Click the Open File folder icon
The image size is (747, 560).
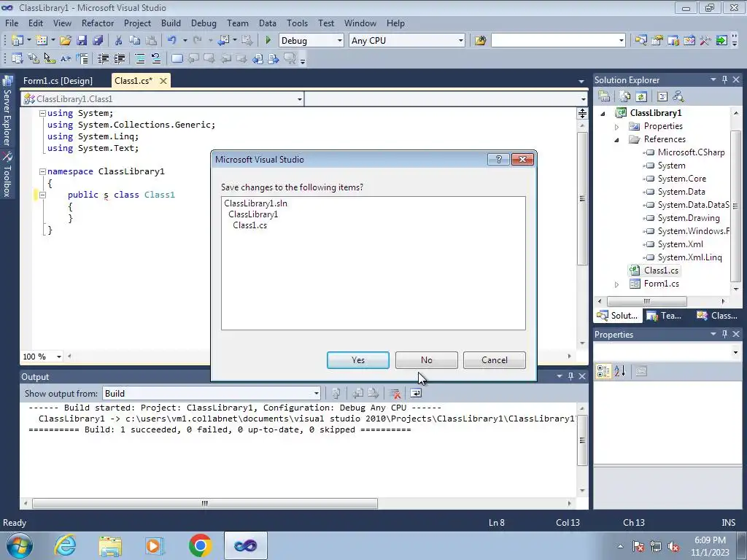click(65, 41)
